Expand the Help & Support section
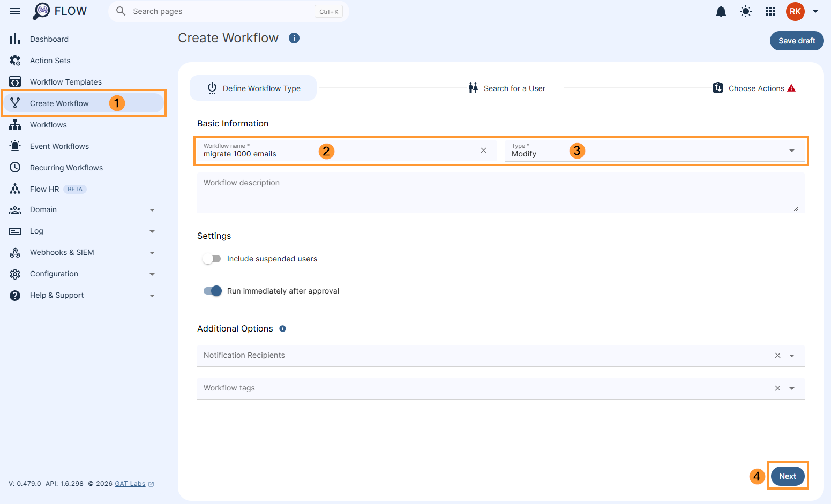 152,296
